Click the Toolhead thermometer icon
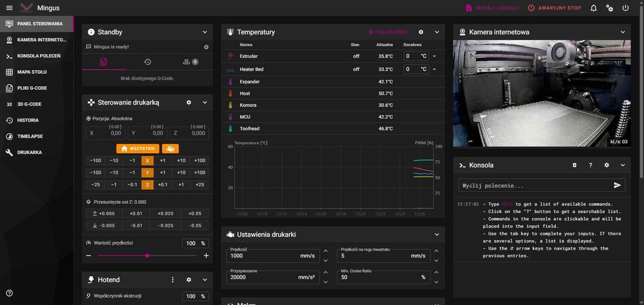Image resolution: width=644 pixels, height=305 pixels. pos(231,129)
